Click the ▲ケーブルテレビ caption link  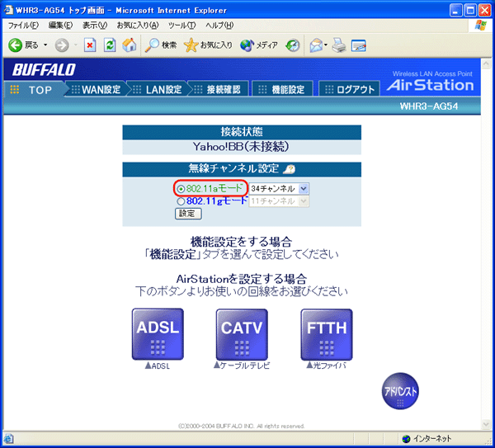coord(242,365)
